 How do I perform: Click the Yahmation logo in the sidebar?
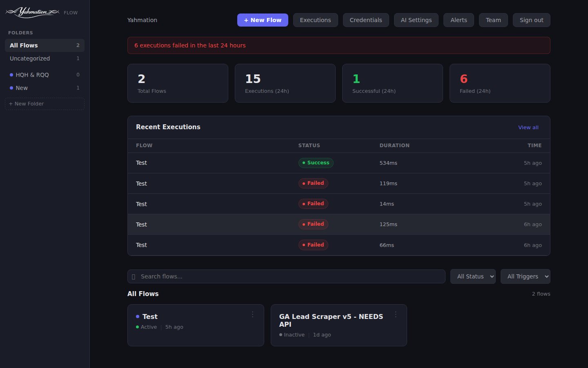point(32,12)
